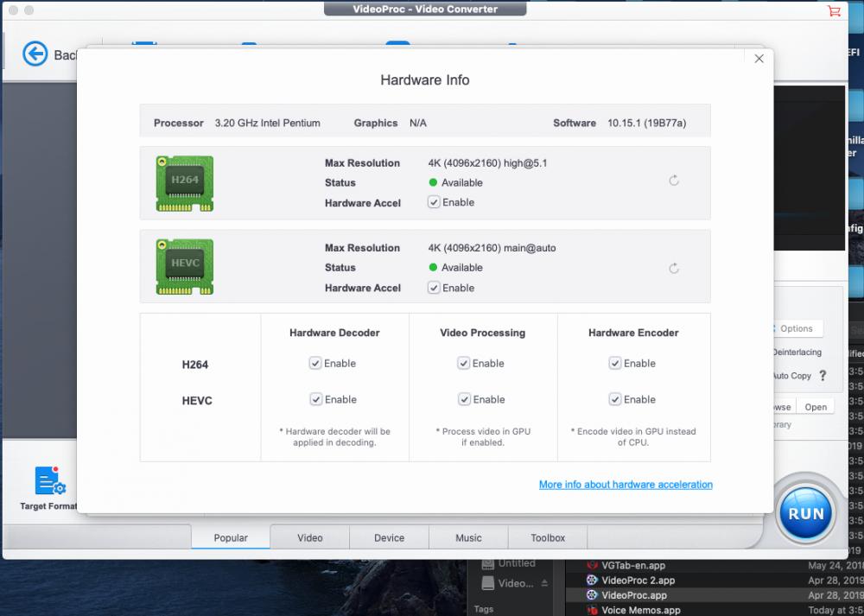864x616 pixels.
Task: Switch to the Video tab
Action: (x=309, y=537)
